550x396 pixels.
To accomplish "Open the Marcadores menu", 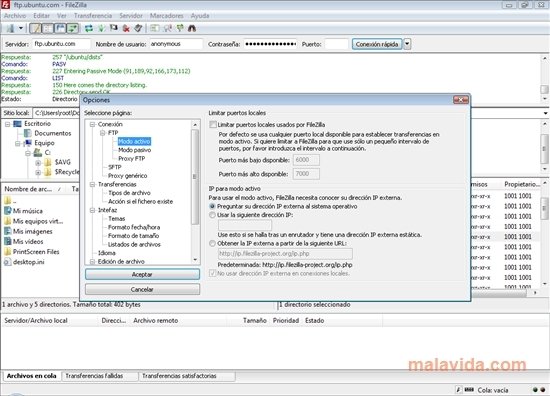I will pyautogui.click(x=167, y=16).
